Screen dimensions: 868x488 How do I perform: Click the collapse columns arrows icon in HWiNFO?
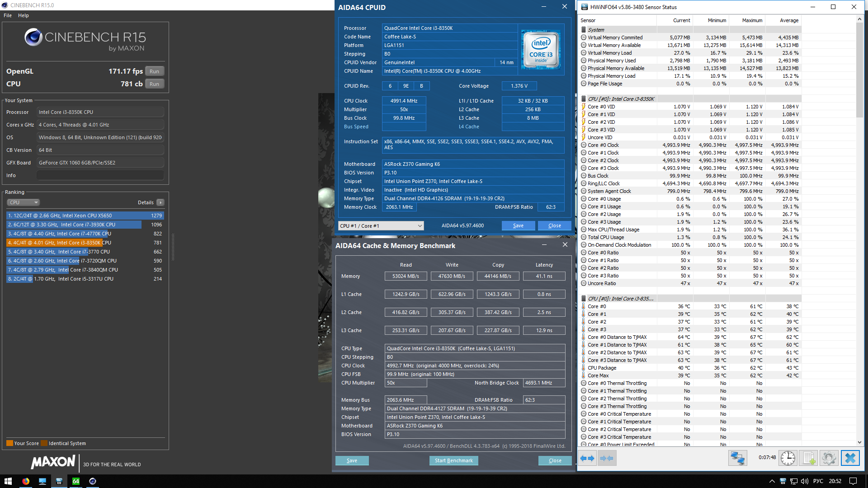(x=607, y=458)
